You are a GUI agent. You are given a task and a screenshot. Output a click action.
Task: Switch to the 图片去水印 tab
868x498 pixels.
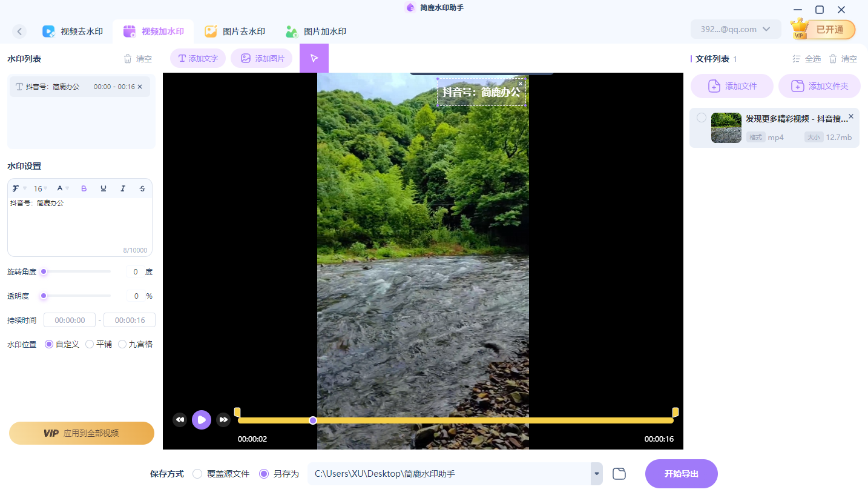click(235, 32)
